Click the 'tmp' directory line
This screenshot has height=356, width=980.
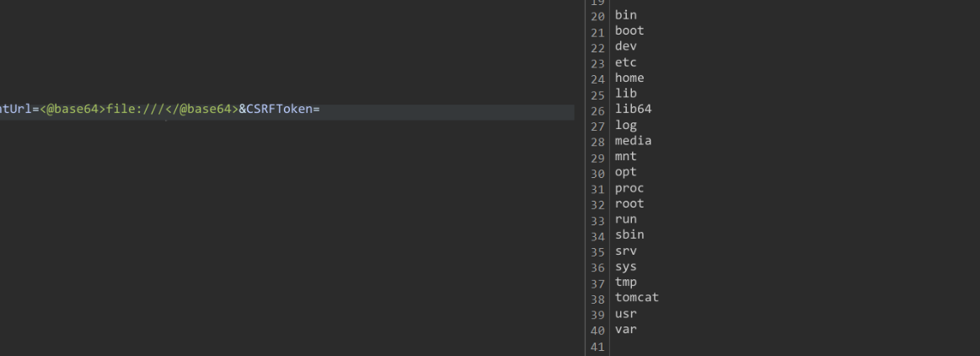[626, 282]
